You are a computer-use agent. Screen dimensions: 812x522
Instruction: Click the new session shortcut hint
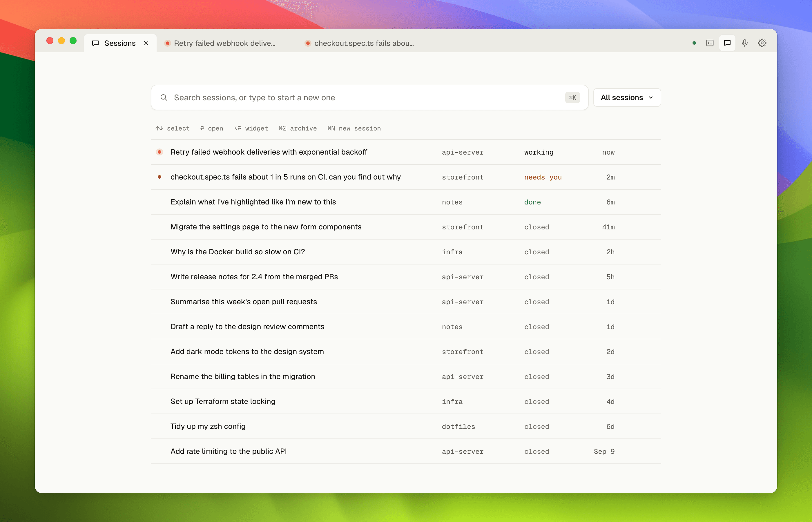[354, 128]
